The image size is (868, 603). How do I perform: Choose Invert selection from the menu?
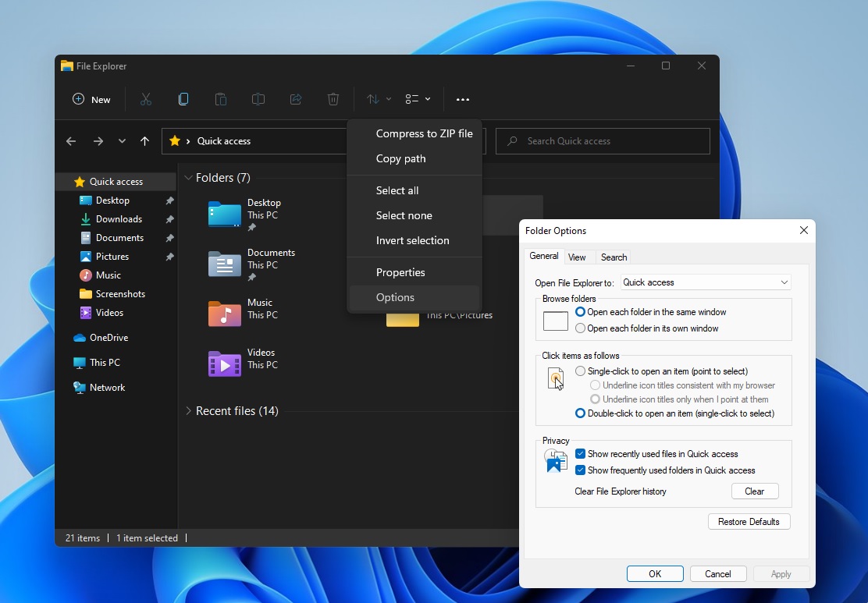coord(414,240)
